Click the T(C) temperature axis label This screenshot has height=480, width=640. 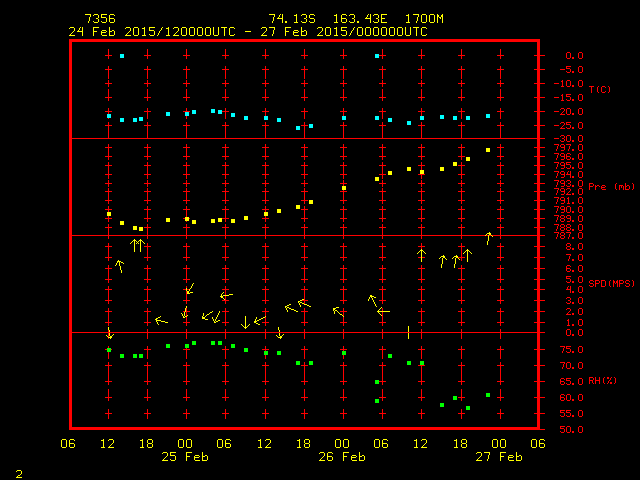600,90
